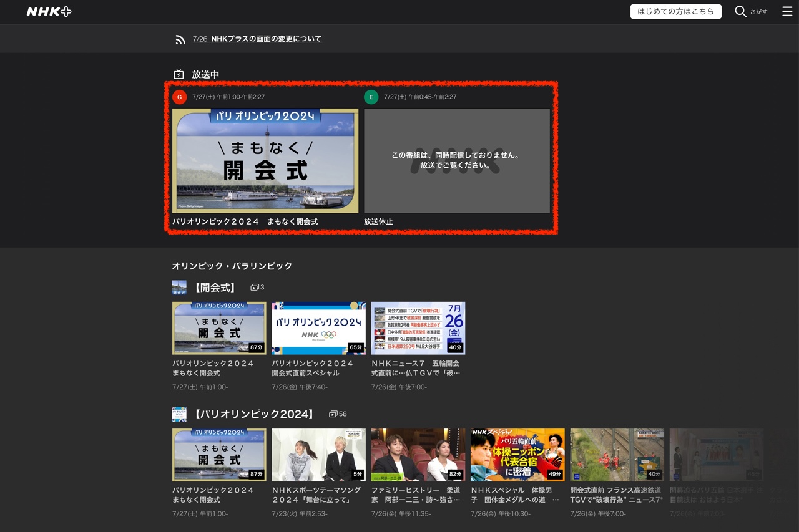Click the E-tele unavailable broadcast panel
799x532 pixels.
(x=457, y=161)
